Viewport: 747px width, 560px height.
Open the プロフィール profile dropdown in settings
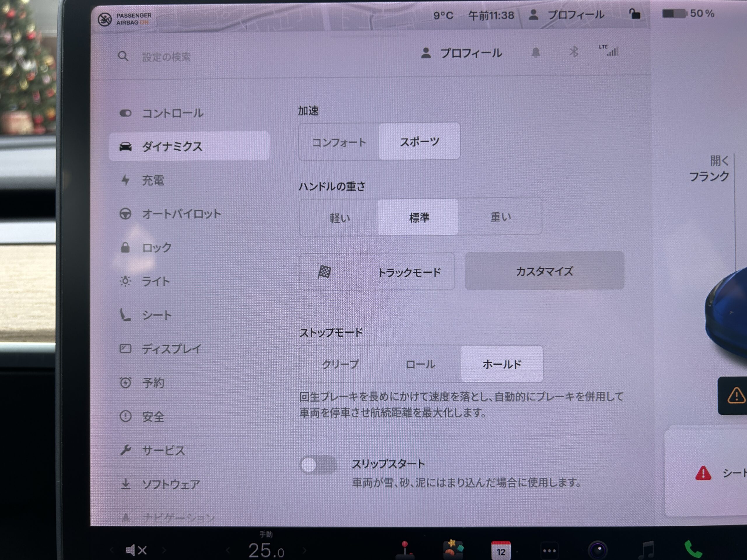coord(462,53)
